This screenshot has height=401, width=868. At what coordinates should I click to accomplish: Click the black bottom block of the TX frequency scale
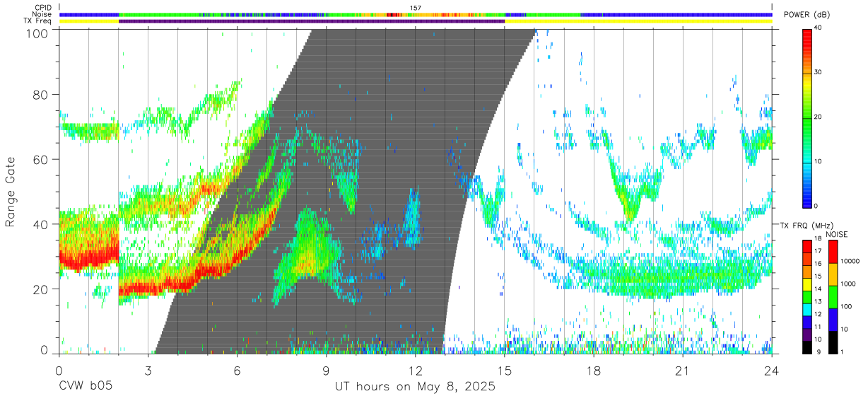(x=807, y=347)
